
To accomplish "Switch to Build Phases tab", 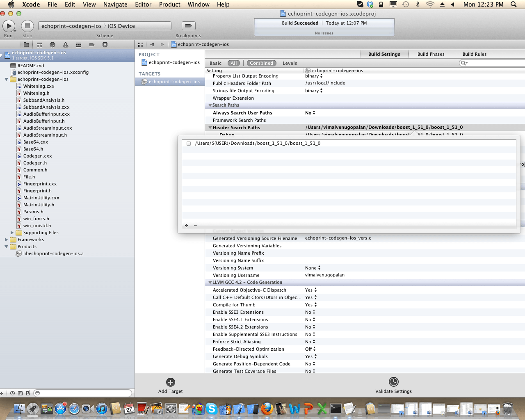I will pyautogui.click(x=431, y=54).
